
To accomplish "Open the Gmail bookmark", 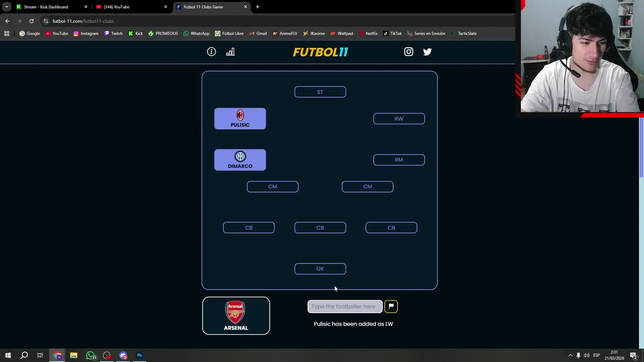I will point(258,34).
